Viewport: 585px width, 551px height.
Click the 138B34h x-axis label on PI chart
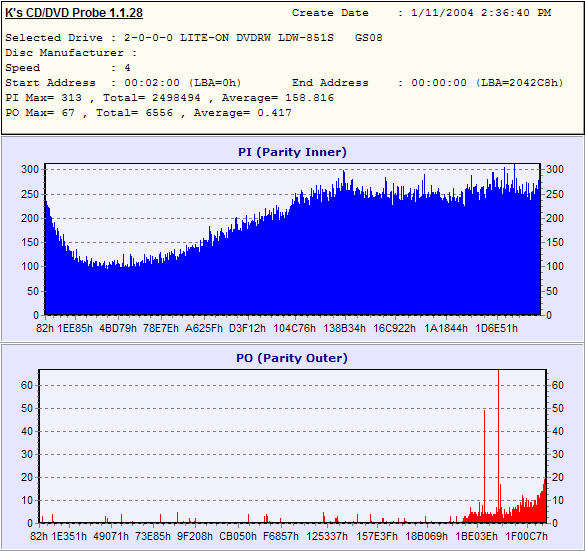pos(344,328)
